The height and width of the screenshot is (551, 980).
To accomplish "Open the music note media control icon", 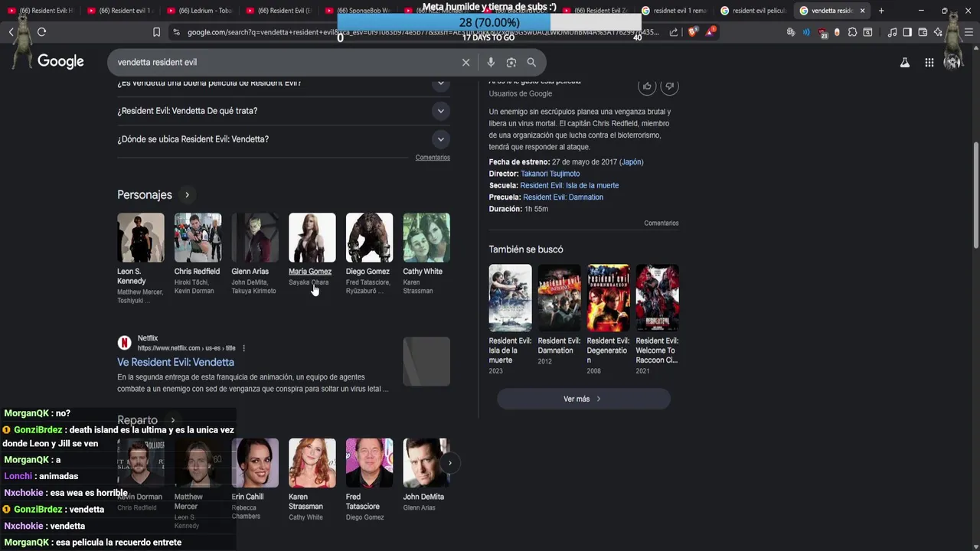I will pos(892,32).
